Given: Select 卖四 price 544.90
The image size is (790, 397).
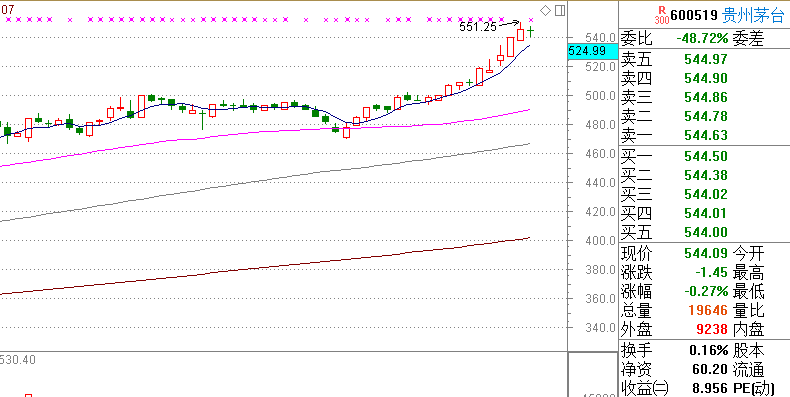Looking at the screenshot, I should point(706,78).
